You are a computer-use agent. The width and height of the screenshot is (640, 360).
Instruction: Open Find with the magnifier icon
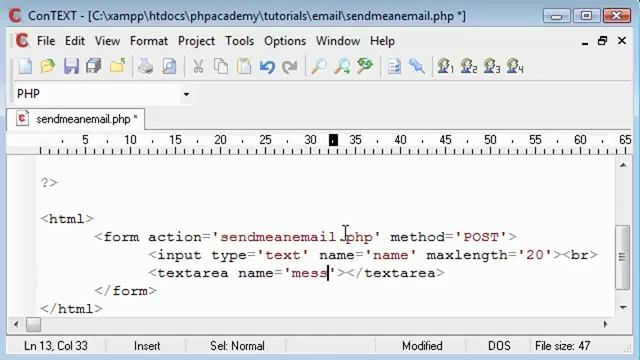[x=319, y=66]
